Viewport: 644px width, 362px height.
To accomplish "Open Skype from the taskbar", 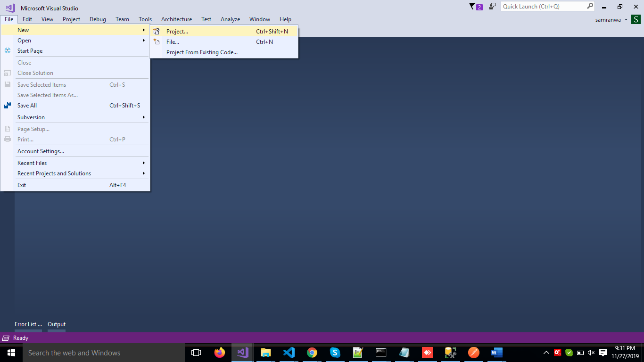I will (x=335, y=353).
